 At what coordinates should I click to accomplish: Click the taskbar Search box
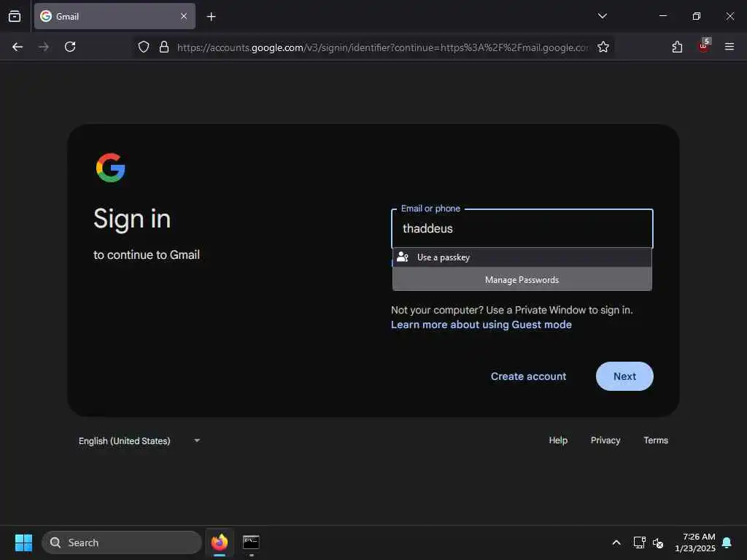click(122, 542)
